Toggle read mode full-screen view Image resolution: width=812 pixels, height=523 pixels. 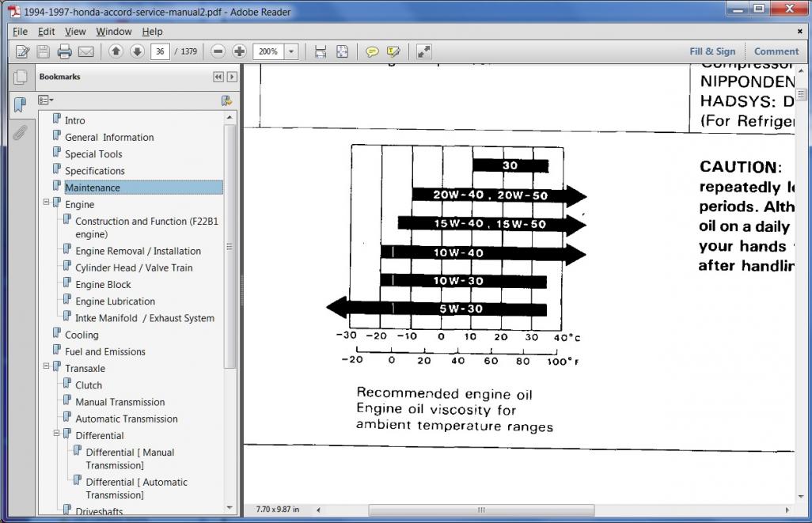point(423,51)
